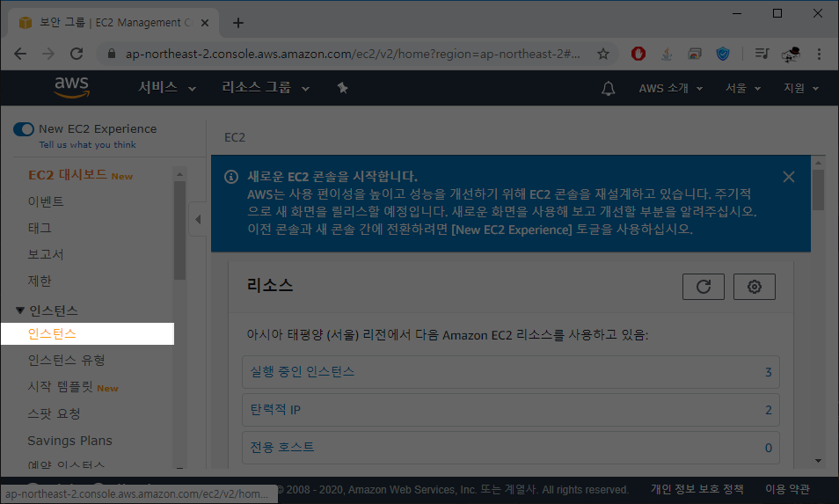
Task: Click Tell us what you think link
Action: (x=87, y=144)
